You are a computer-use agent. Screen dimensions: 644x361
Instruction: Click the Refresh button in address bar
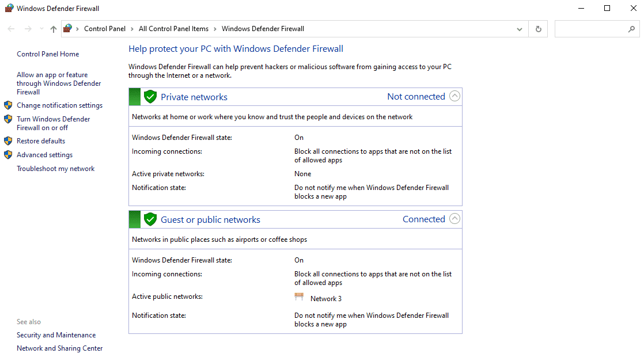coord(539,29)
